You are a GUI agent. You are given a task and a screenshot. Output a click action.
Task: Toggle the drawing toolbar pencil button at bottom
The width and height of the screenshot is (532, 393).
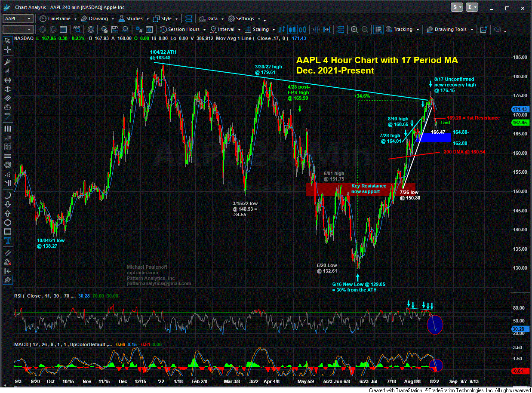[x=7, y=280]
